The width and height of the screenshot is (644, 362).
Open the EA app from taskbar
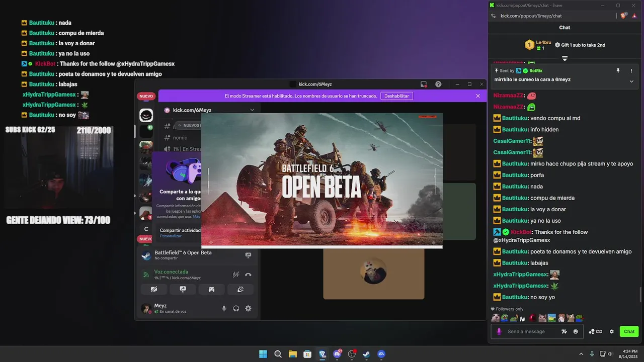coord(381,354)
